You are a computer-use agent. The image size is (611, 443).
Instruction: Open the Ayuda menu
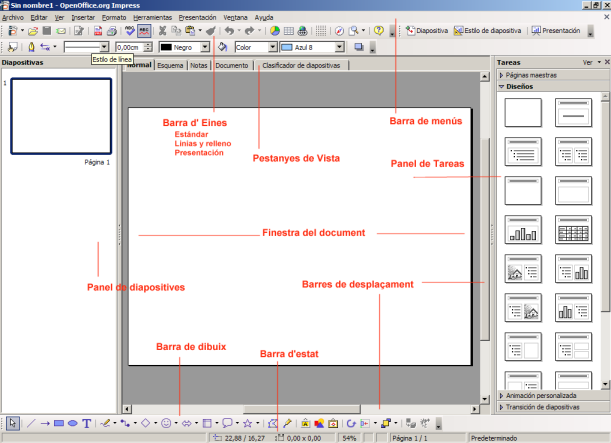pos(264,18)
